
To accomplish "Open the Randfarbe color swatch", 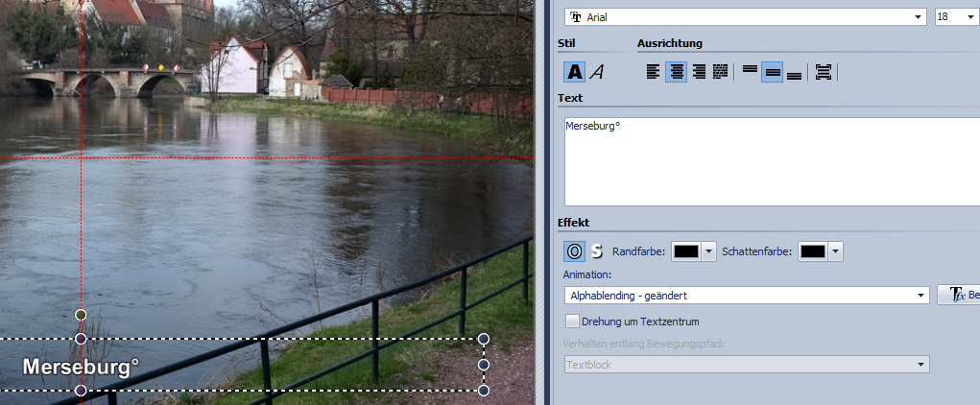I will 693,251.
